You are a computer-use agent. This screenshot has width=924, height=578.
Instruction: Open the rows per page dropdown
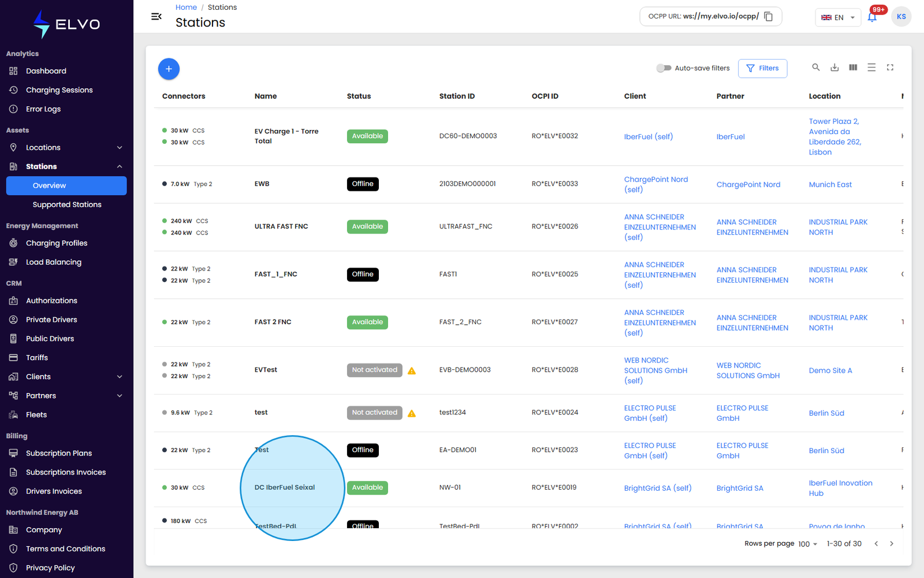point(807,544)
